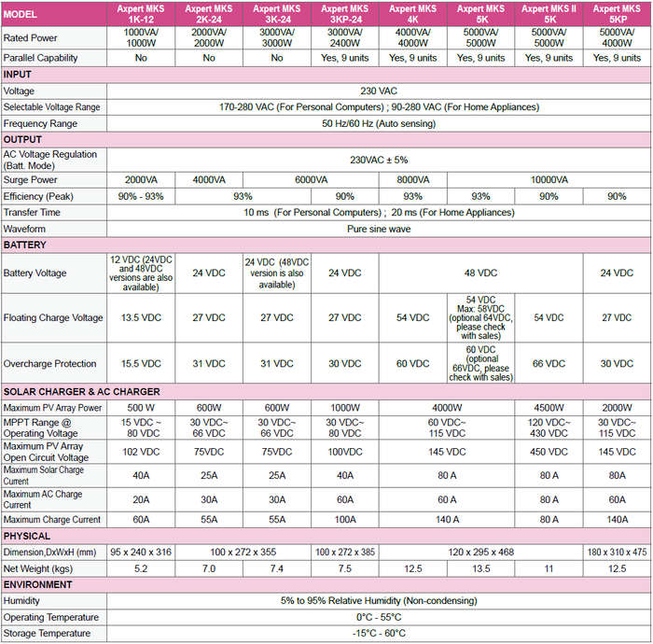This screenshot has height=644, width=653.
Task: Click the ENVIRONMENT section header
Action: 326,585
